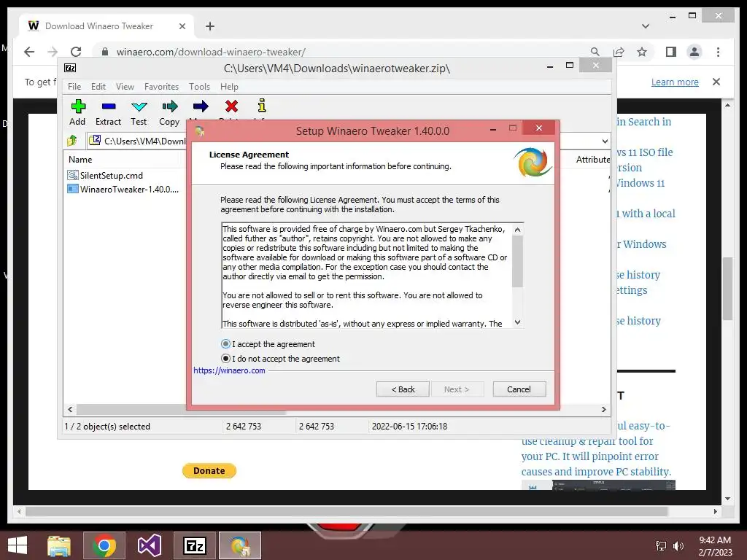Click the Back button in setup wizard
747x560 pixels.
(x=403, y=389)
